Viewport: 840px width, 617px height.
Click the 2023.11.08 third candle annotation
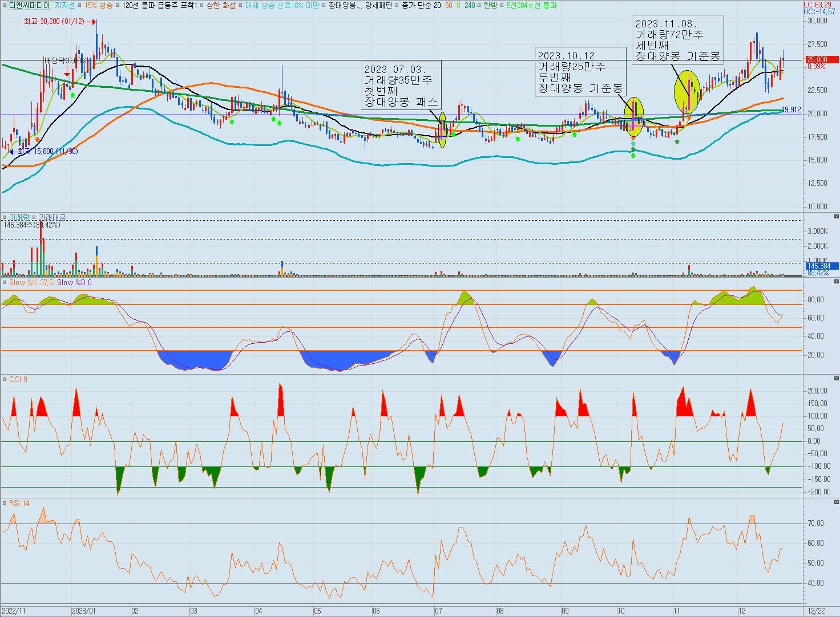pos(678,39)
